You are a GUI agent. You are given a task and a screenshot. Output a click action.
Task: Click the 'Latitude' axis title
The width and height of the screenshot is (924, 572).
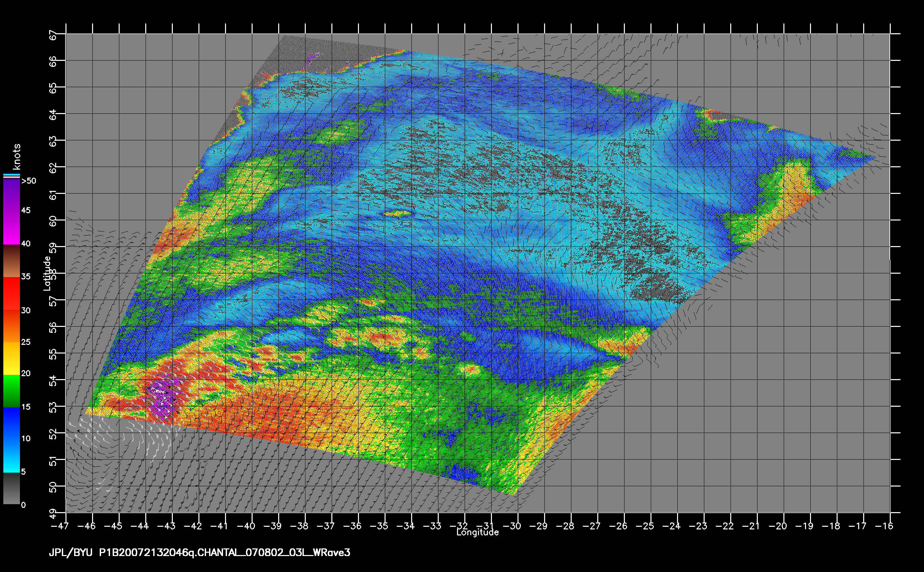pyautogui.click(x=47, y=273)
